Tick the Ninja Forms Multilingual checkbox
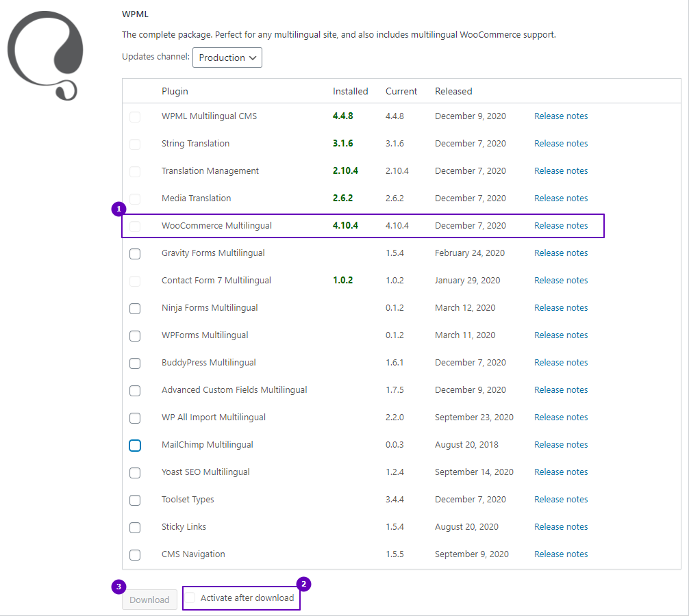This screenshot has width=689, height=616. [x=135, y=309]
